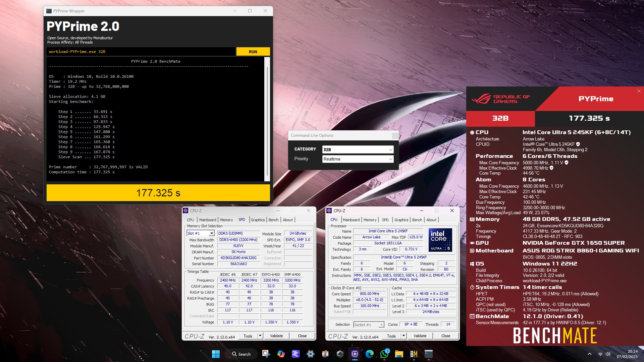644x362 pixels.
Task: Open File Explorer from taskbar
Action: click(399, 354)
